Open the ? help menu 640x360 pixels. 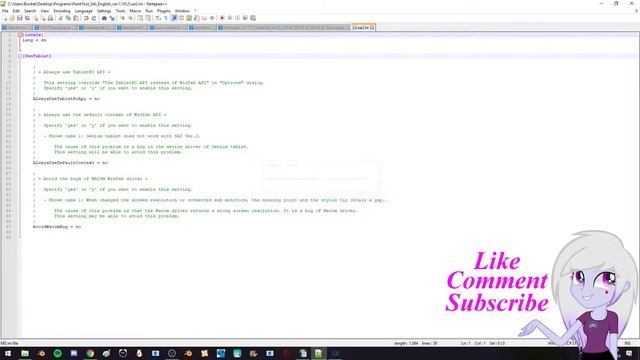pyautogui.click(x=195, y=11)
